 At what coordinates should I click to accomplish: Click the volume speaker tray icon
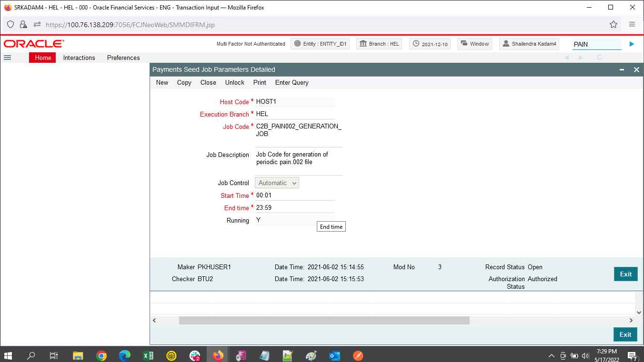click(586, 355)
